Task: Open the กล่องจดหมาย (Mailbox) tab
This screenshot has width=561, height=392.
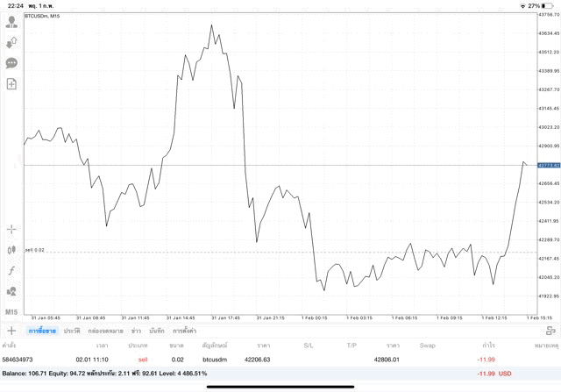Action: pos(105,331)
